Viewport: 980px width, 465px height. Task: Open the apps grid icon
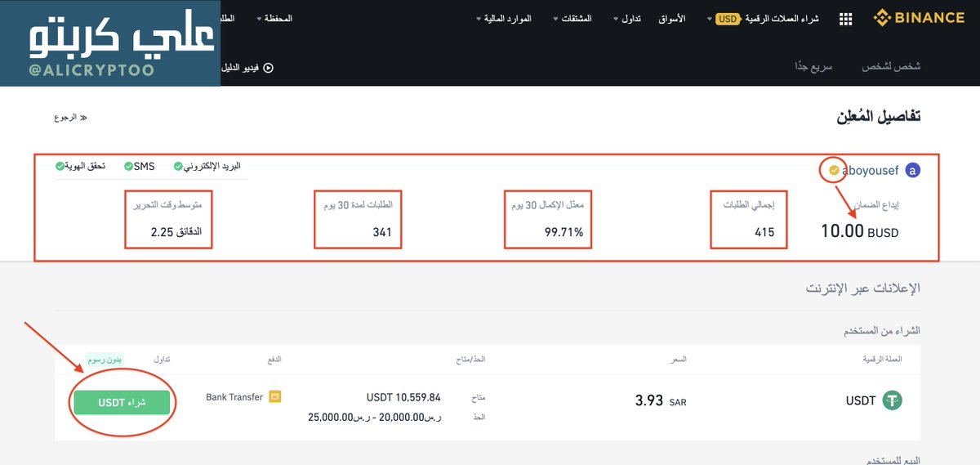[845, 18]
